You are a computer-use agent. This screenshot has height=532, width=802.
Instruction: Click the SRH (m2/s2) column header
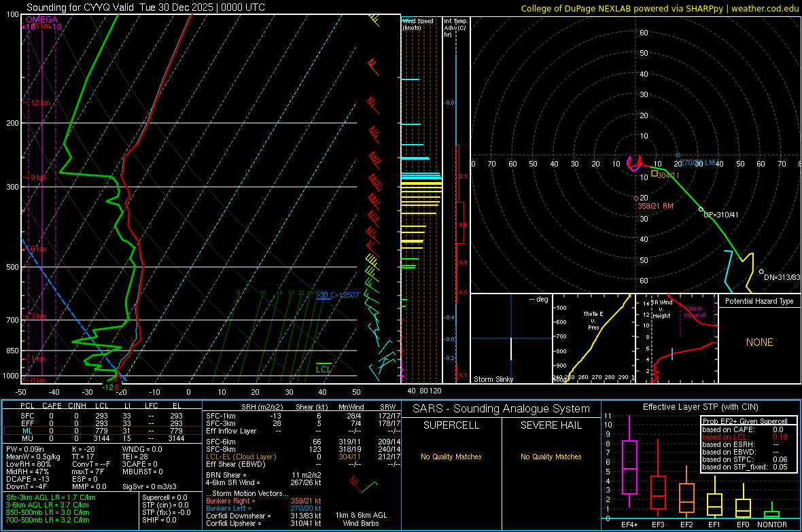[262, 407]
